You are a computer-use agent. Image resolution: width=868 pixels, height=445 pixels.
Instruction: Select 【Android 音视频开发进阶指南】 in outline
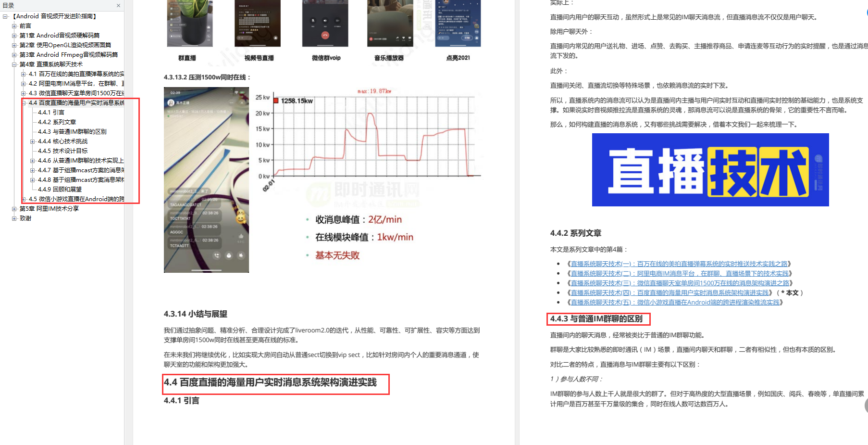(54, 16)
